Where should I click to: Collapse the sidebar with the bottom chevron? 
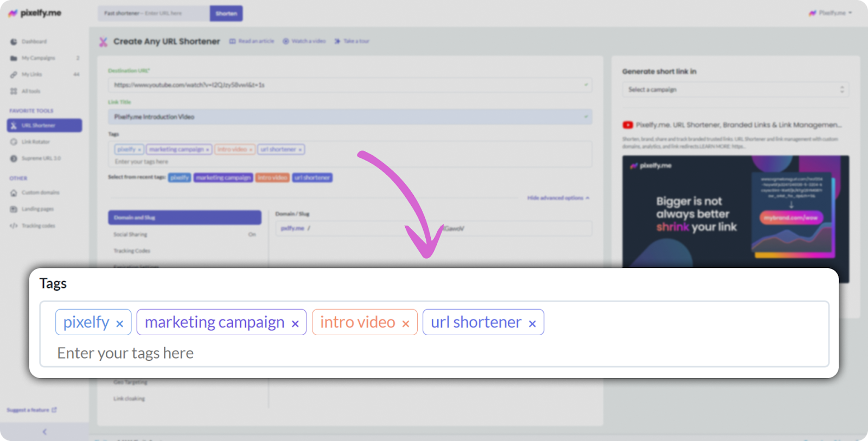pyautogui.click(x=44, y=432)
